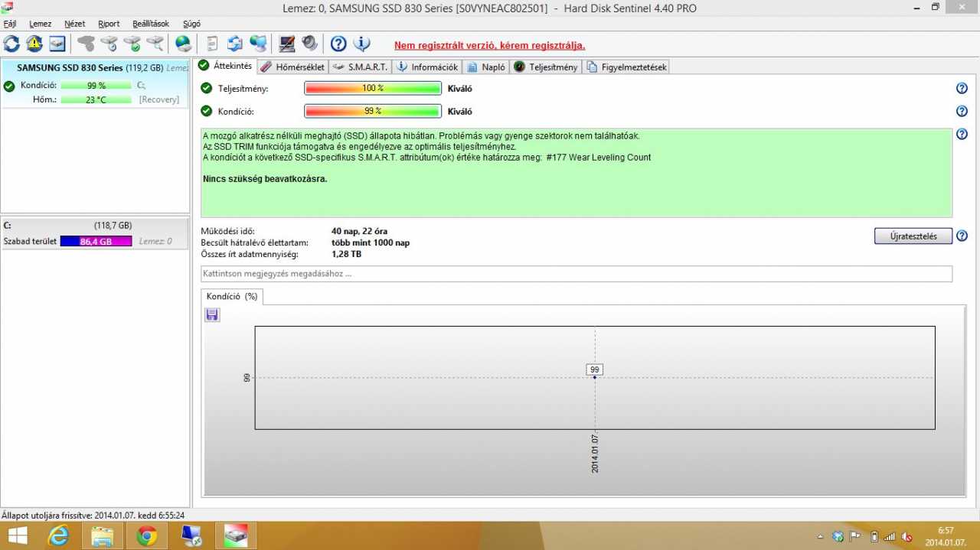Click the 1,28 TB written data value

pos(345,254)
